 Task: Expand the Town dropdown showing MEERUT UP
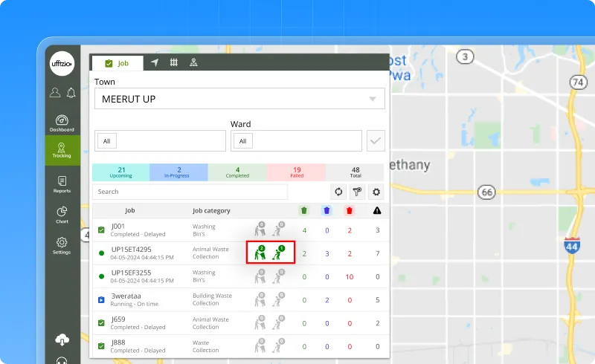pos(239,99)
